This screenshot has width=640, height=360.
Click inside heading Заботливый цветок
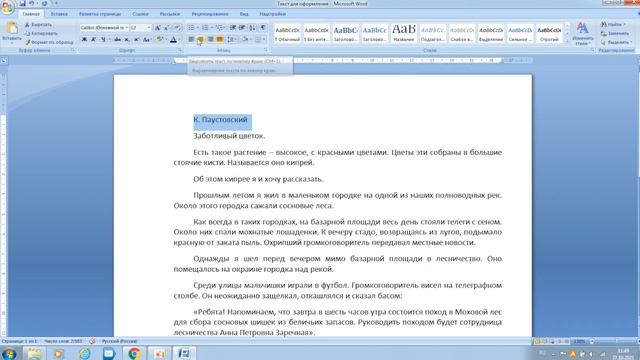coord(229,136)
